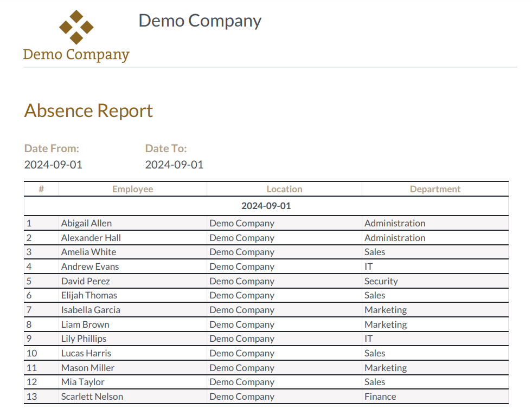Click Demo Company location in Amelia White's row
The width and height of the screenshot is (532, 416).
(x=242, y=252)
